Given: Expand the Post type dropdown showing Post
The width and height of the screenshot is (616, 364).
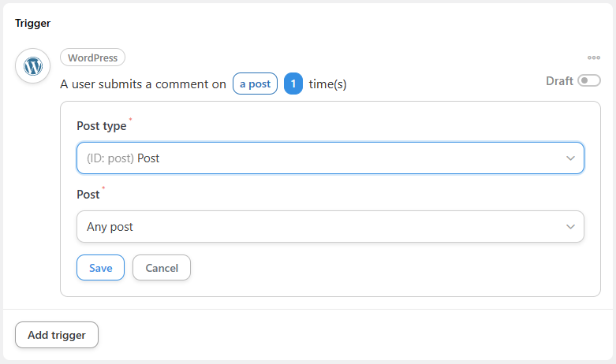Looking at the screenshot, I should tap(330, 158).
